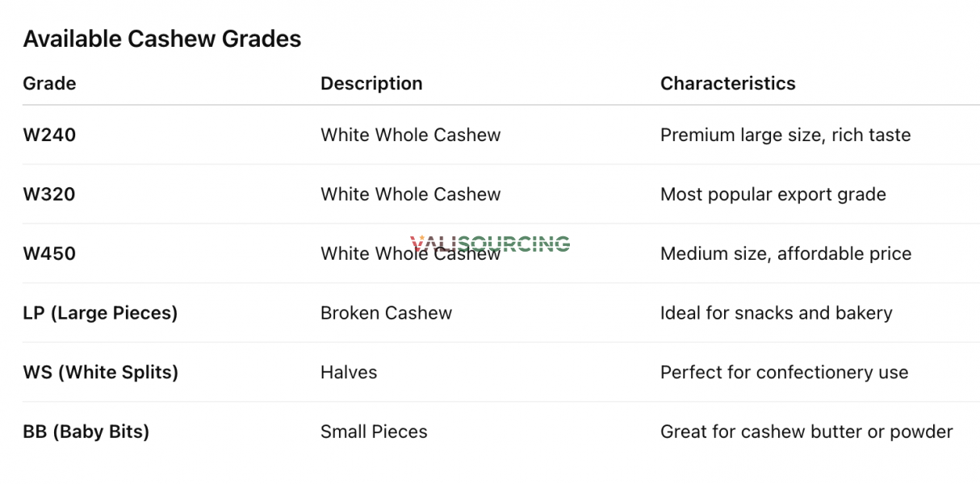Click "Medium size, affordable price" text
Image resolution: width=980 pixels, height=484 pixels.
tap(785, 254)
